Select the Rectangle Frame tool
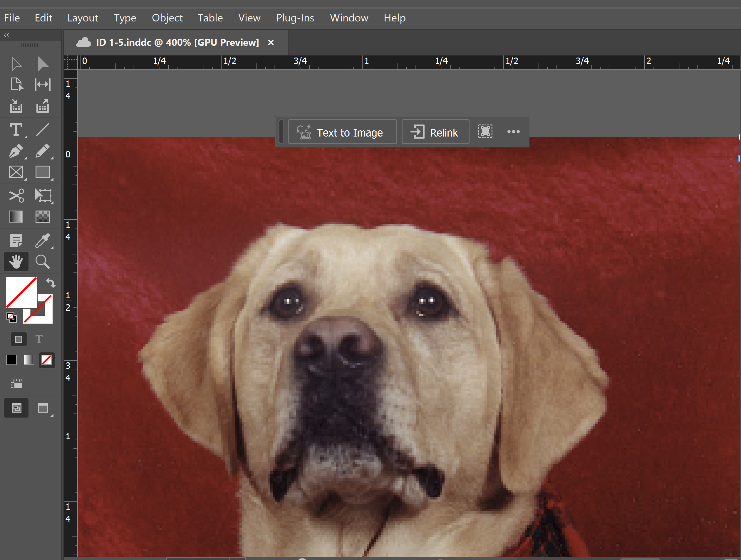Viewport: 741px width, 560px height. point(16,172)
